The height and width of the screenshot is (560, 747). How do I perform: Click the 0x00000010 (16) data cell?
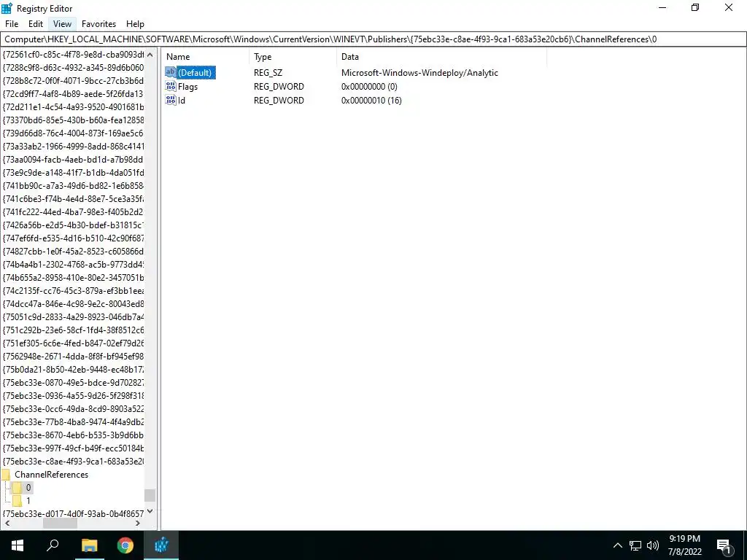coord(371,101)
